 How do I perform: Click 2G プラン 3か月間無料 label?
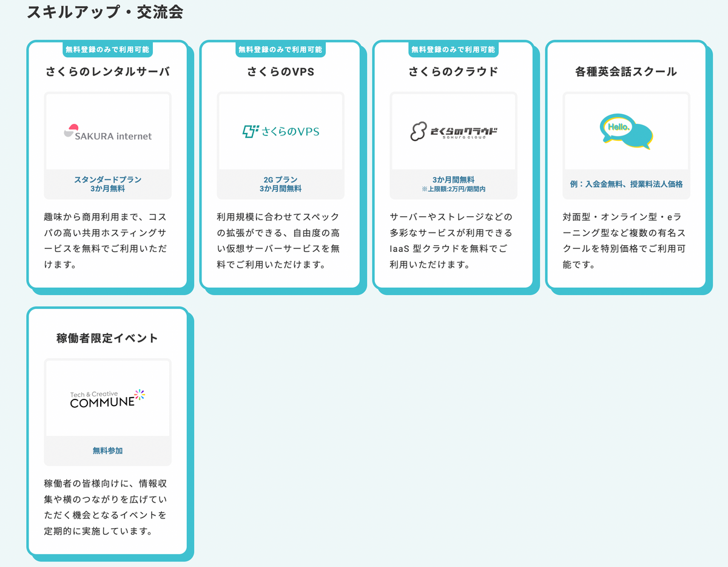(x=280, y=184)
